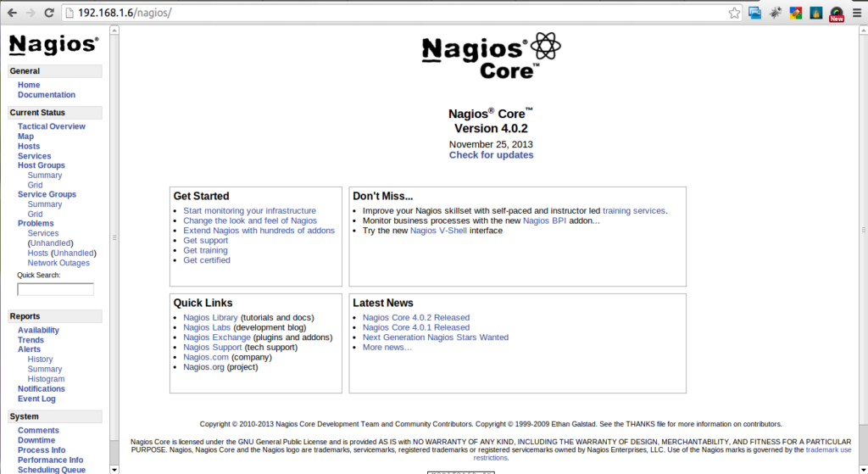Viewport: 868px width, 474px height.
Task: Open Service Groups in the sidebar
Action: tap(47, 194)
